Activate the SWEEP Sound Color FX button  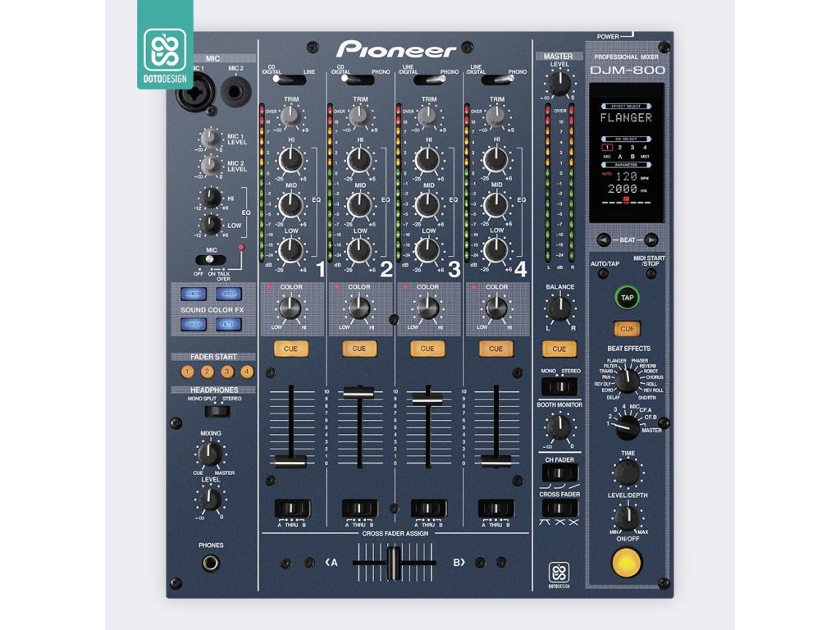pos(229,294)
